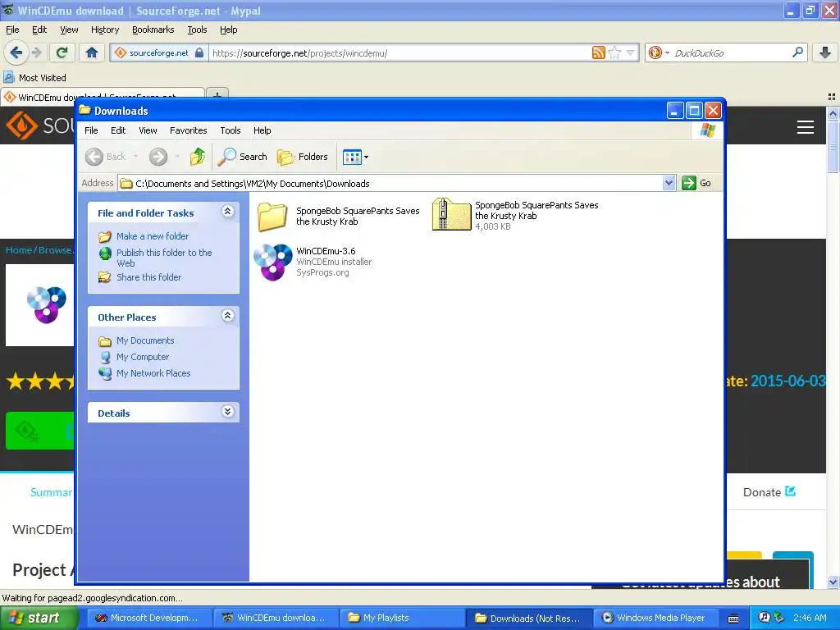Select the WinCDEmu-3.6 installer icon
The height and width of the screenshot is (630, 840).
tap(272, 262)
